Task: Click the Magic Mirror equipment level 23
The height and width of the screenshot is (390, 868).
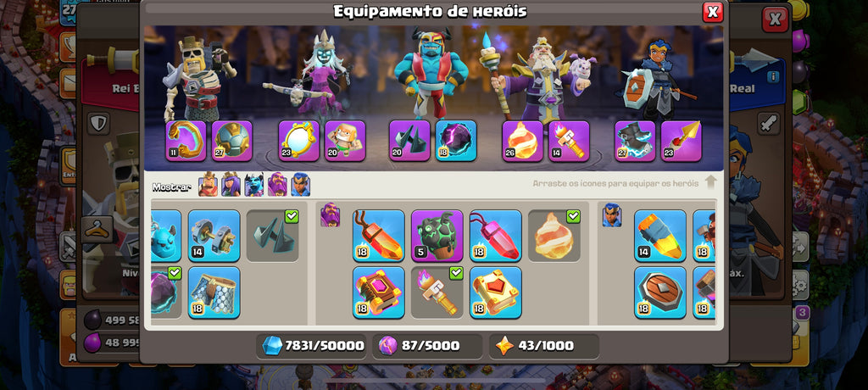Action: [299, 141]
